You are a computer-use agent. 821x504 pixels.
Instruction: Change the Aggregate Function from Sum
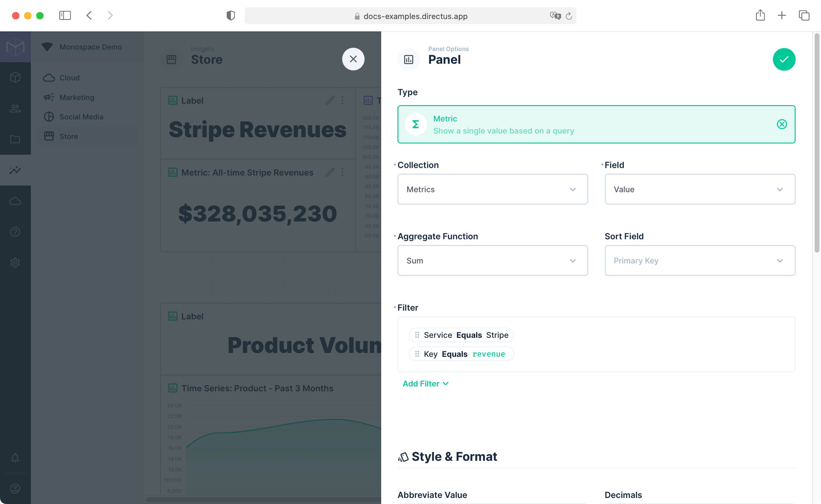492,260
